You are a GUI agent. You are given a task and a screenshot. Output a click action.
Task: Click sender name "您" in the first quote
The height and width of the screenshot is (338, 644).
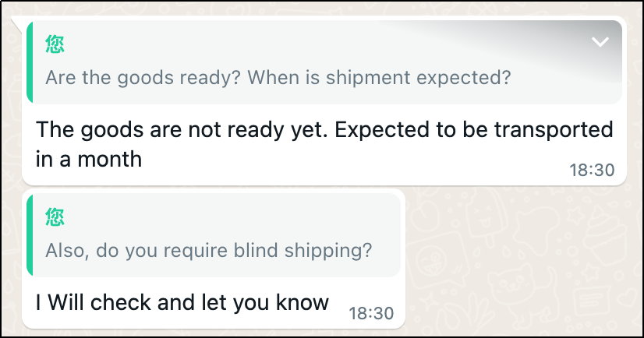pos(55,44)
